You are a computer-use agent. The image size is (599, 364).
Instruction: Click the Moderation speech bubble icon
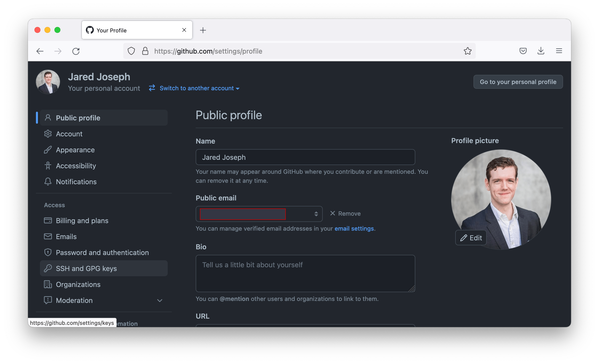pyautogui.click(x=48, y=300)
